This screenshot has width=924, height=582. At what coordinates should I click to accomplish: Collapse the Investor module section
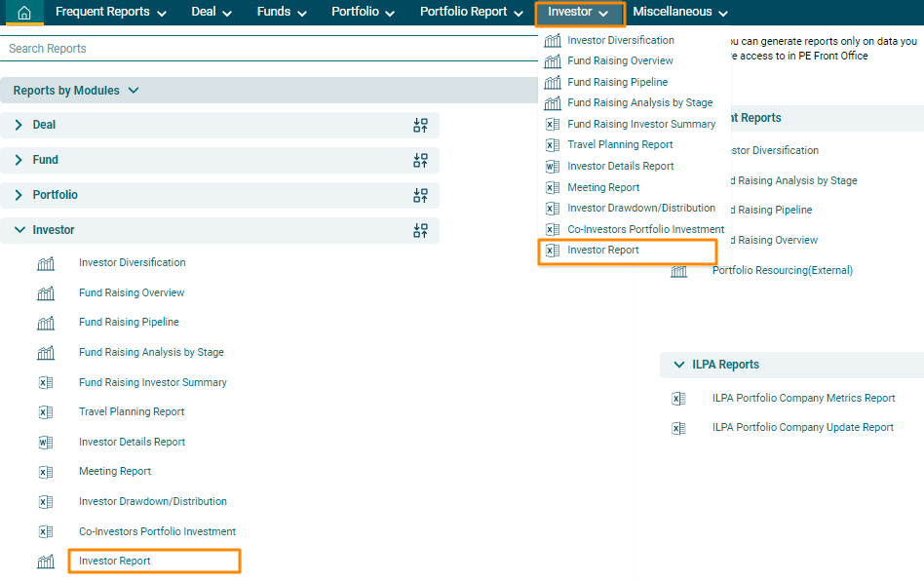19,230
